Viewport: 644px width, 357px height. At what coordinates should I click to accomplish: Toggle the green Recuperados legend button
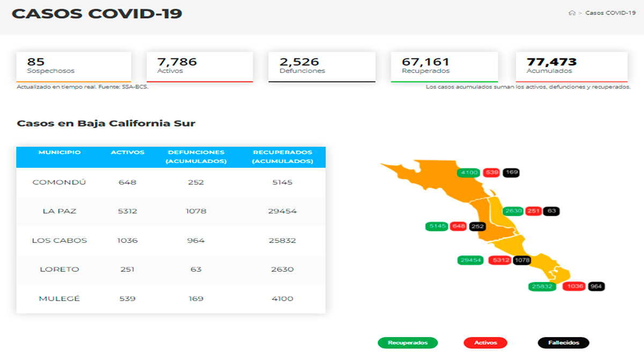[407, 343]
